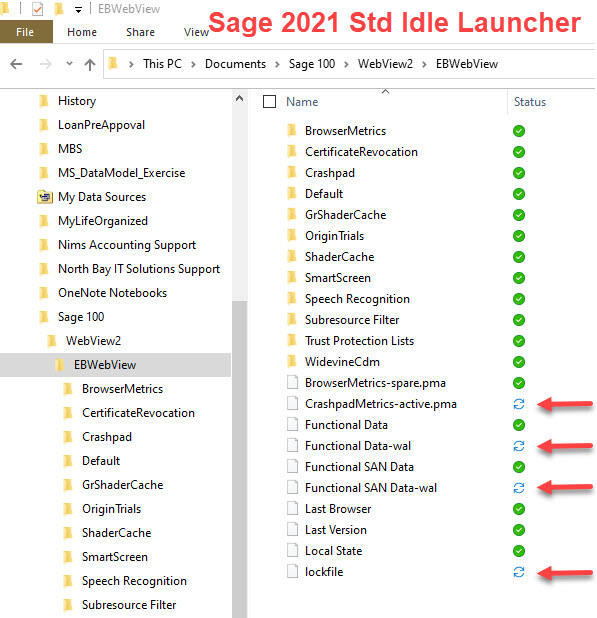This screenshot has height=618, width=597.
Task: Click EBWebView in the address path
Action: [467, 64]
